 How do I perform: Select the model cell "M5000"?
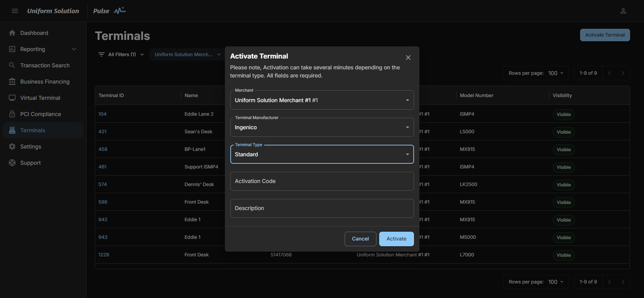[x=468, y=237]
